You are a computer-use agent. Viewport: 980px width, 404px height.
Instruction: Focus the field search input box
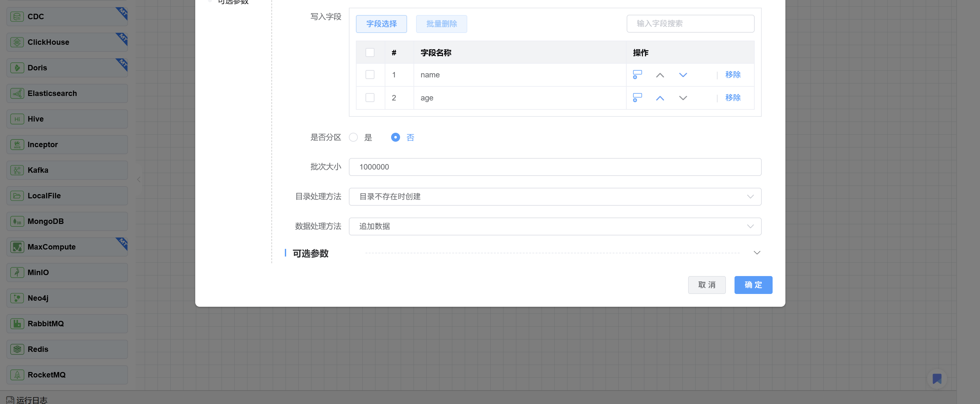click(690, 24)
